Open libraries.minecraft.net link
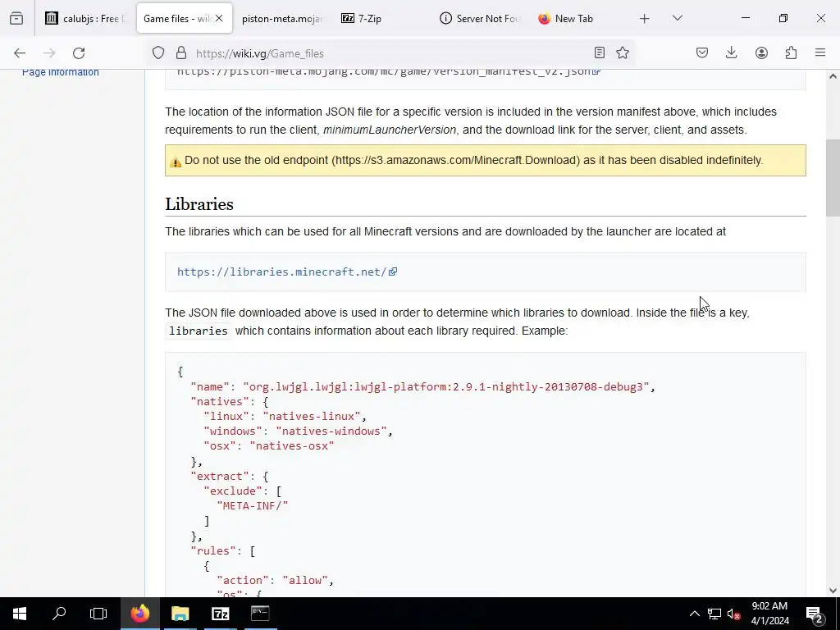Viewport: 840px width, 630px height. [282, 272]
